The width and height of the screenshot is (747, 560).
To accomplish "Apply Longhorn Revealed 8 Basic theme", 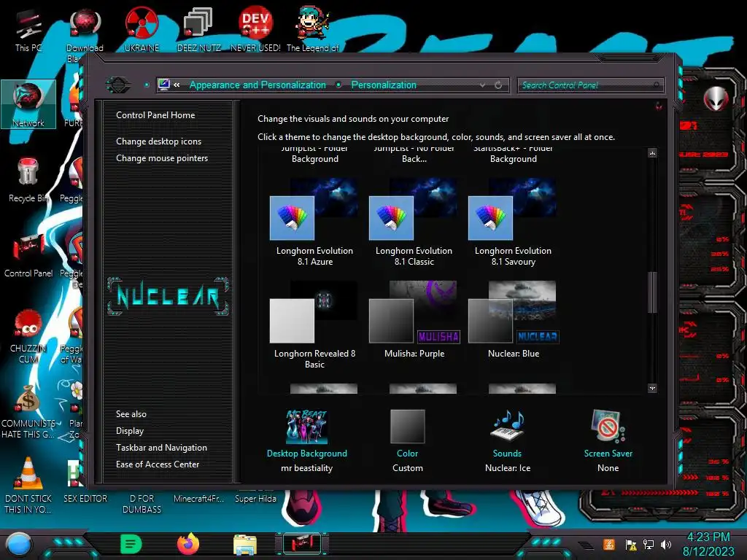I will point(314,325).
